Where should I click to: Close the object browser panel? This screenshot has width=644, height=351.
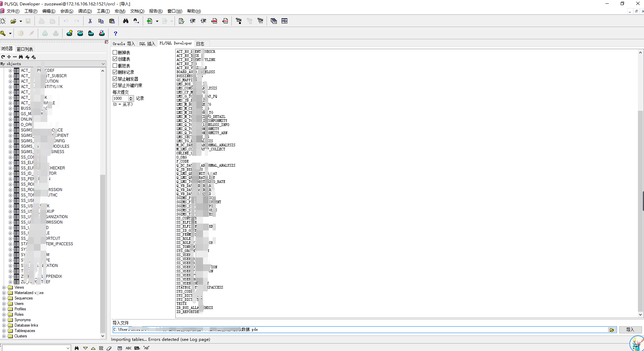click(107, 42)
